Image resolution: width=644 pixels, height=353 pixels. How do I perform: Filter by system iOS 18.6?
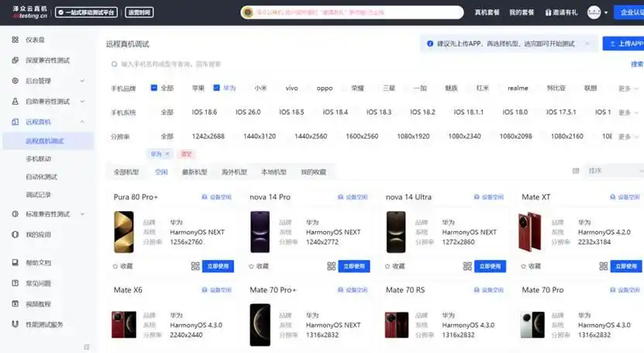[204, 112]
